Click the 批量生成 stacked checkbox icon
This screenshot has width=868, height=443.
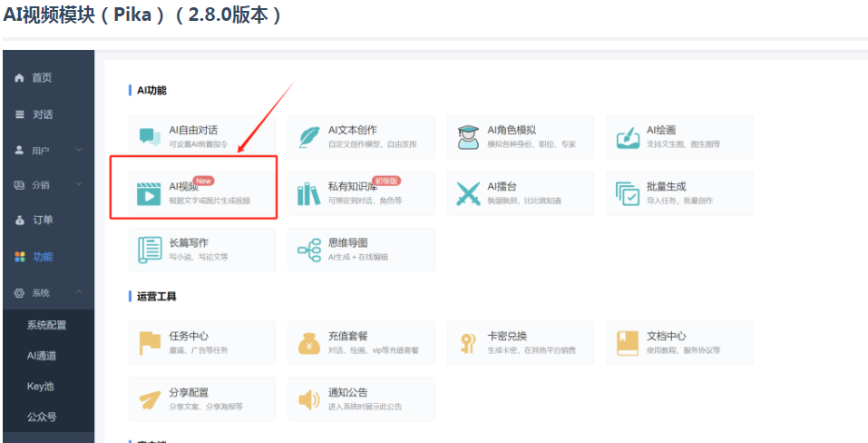(x=628, y=193)
